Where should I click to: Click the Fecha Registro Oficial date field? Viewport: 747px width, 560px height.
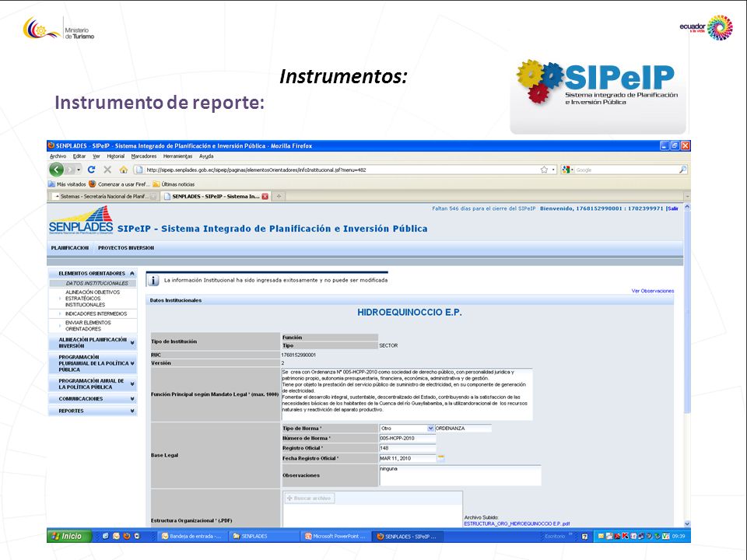click(407, 458)
